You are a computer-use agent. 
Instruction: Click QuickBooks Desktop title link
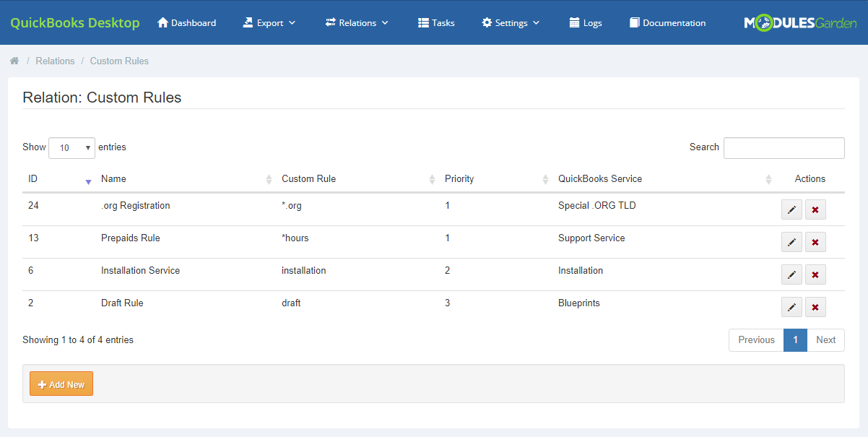tap(75, 23)
